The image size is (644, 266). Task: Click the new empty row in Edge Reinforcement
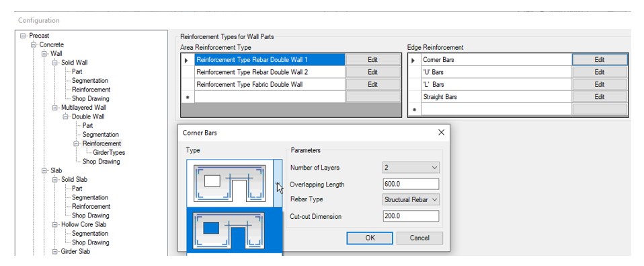[x=497, y=109]
